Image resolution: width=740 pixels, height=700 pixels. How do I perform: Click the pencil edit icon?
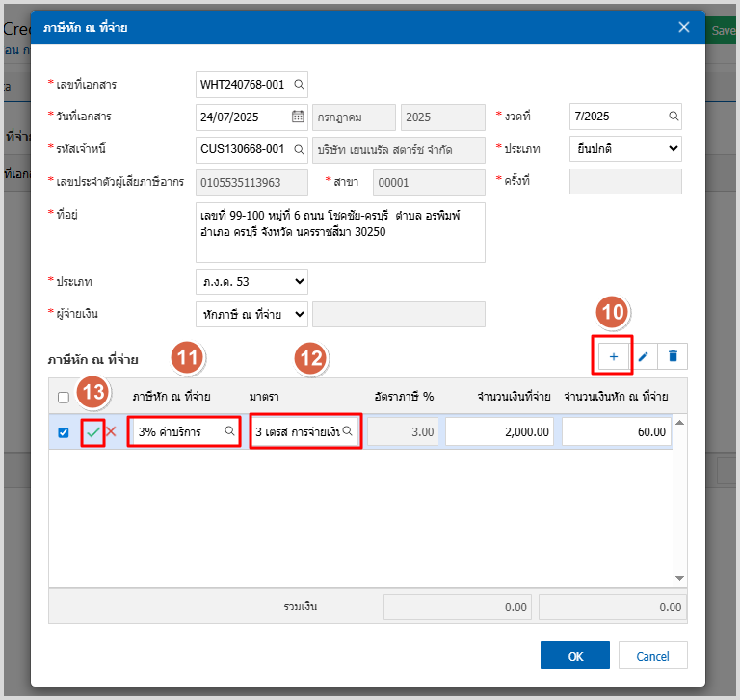tap(643, 356)
